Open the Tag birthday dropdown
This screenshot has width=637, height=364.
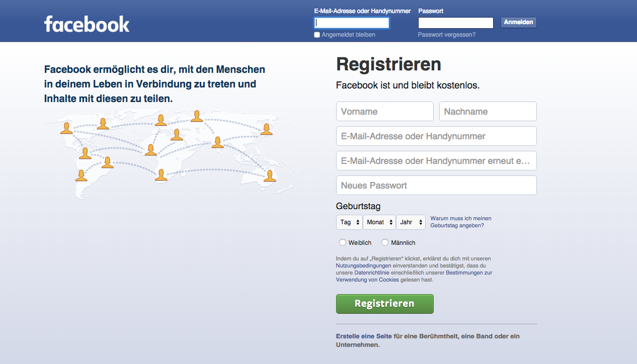pos(349,222)
